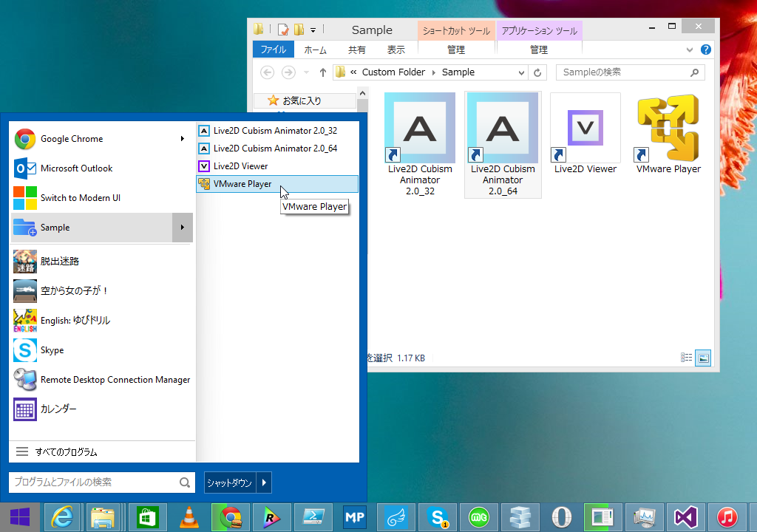Open PowerShell from taskbar

tap(313, 517)
